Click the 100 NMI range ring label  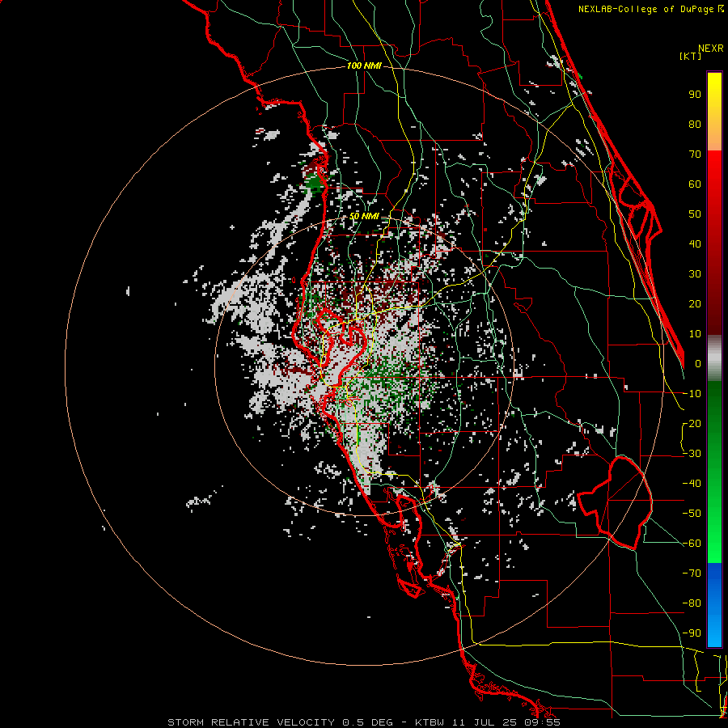363,66
